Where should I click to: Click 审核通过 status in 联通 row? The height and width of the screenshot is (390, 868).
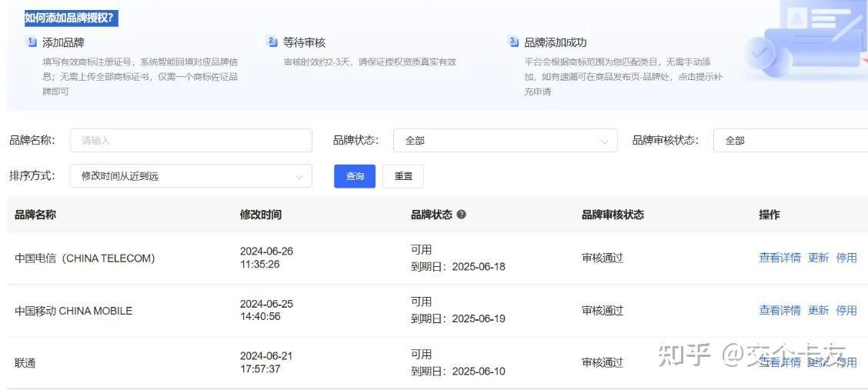tap(603, 363)
